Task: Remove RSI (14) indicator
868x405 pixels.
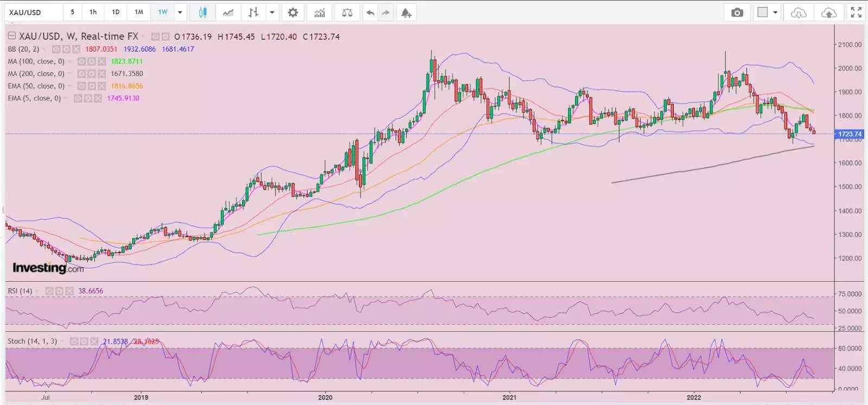Action: tap(69, 291)
